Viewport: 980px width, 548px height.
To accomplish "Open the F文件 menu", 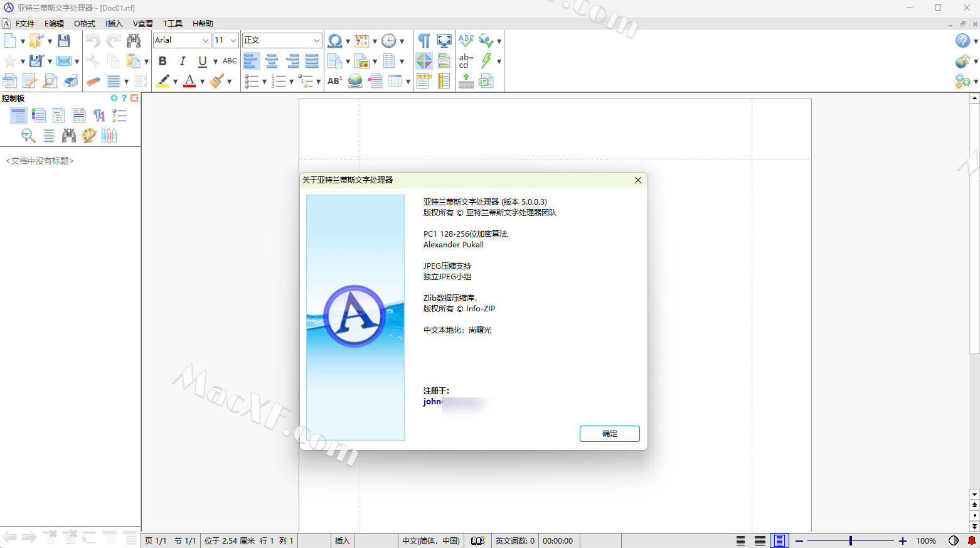I will [x=24, y=23].
